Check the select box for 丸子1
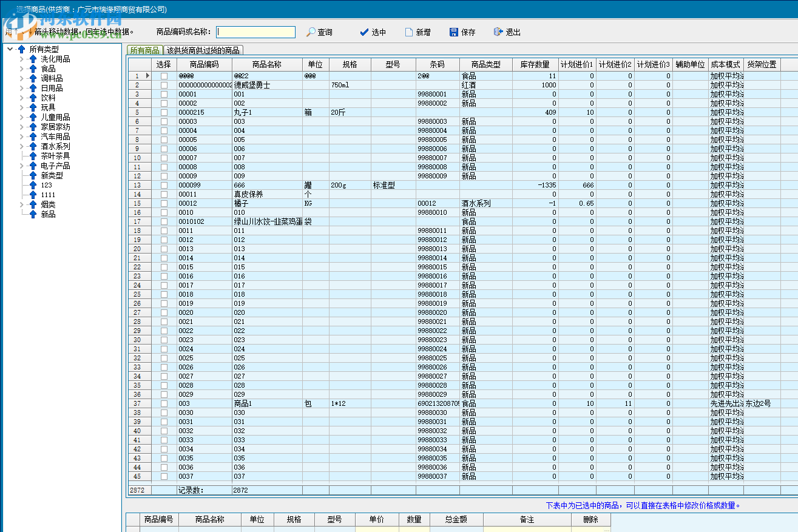Image resolution: width=798 pixels, height=532 pixels. click(x=164, y=113)
